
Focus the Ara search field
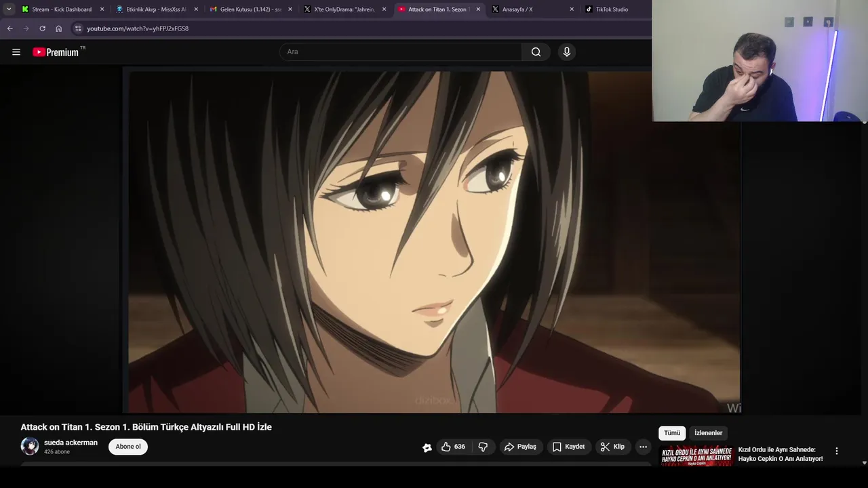pyautogui.click(x=401, y=52)
